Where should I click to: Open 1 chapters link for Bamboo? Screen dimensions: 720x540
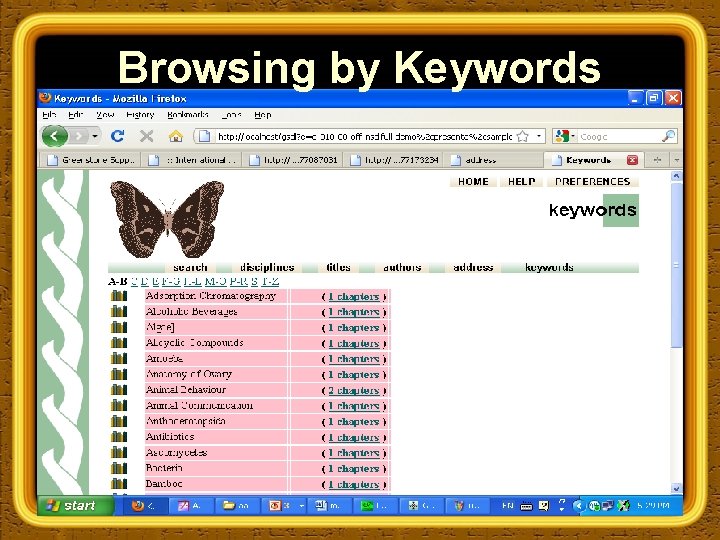point(354,484)
